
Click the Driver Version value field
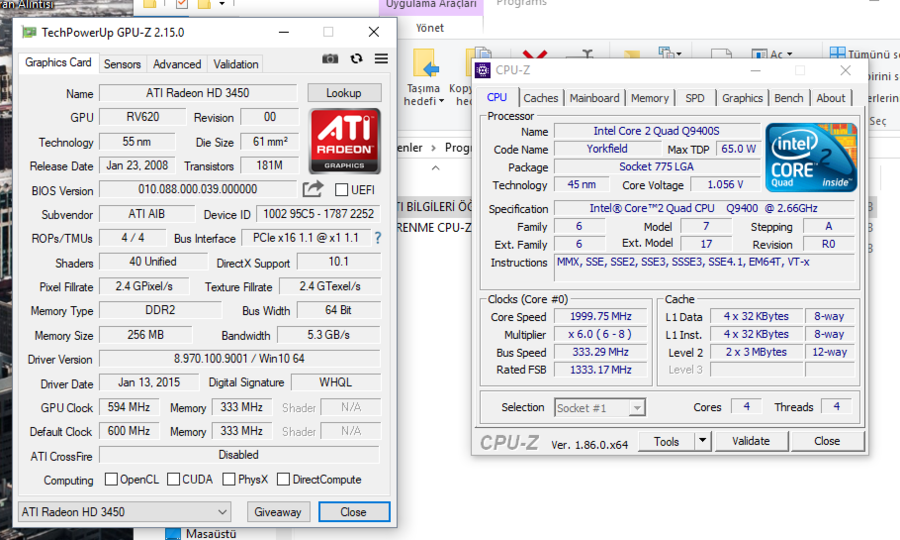pyautogui.click(x=239, y=359)
